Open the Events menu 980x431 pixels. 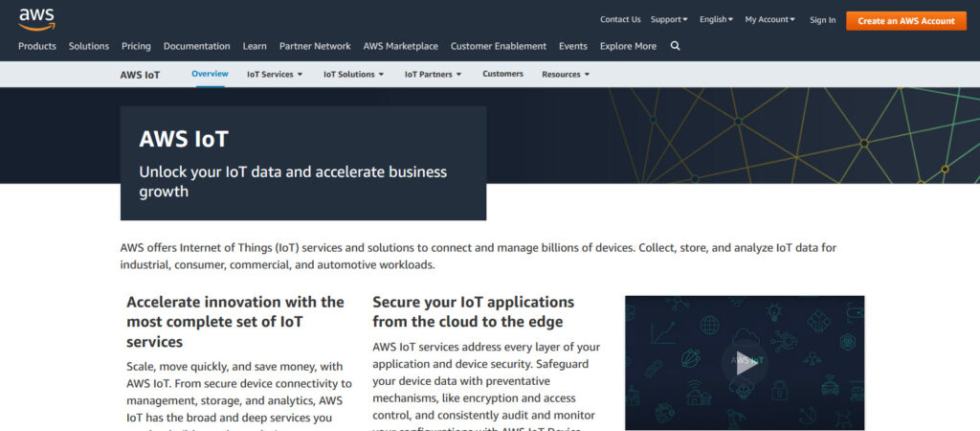pyautogui.click(x=573, y=46)
